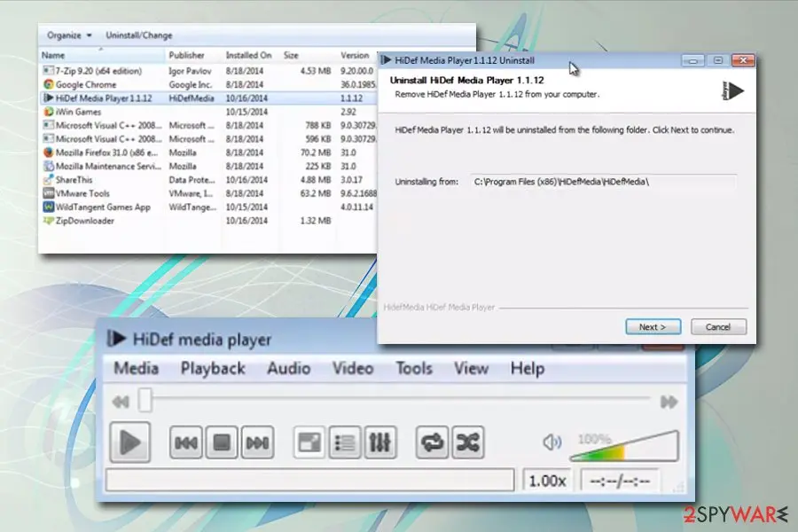The height and width of the screenshot is (532, 798).
Task: Click the Play button in HiDef media player
Action: 130,442
